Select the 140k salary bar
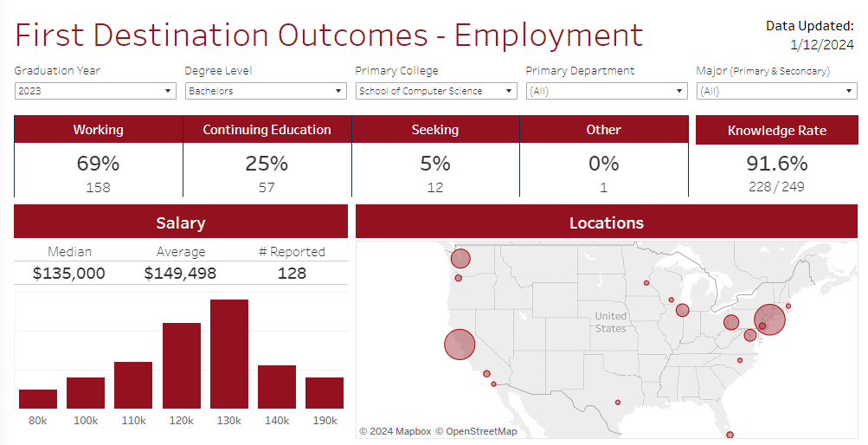The height and width of the screenshot is (445, 868). (x=277, y=387)
